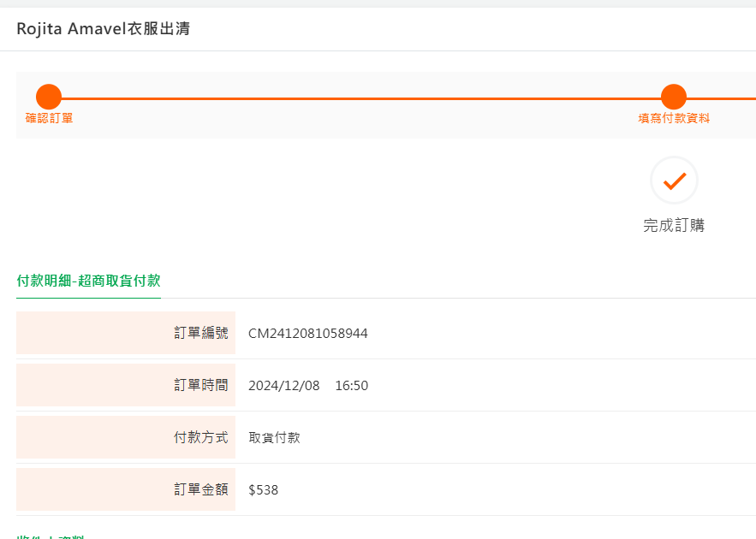Select the order date 2024/12/08
This screenshot has height=539, width=756.
pyautogui.click(x=284, y=385)
